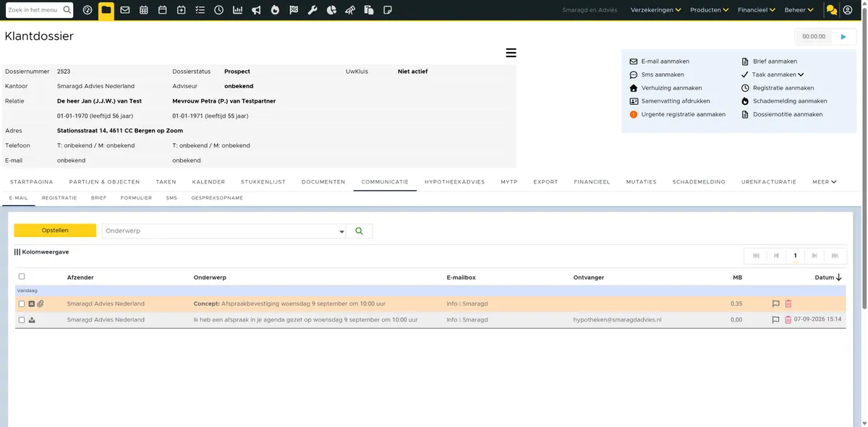The height and width of the screenshot is (427, 868).
Task: Open the dashboard gauge icon in top bar
Action: click(x=88, y=10)
